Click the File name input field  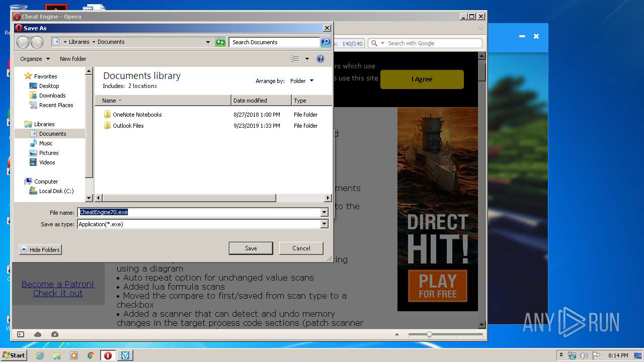(199, 212)
